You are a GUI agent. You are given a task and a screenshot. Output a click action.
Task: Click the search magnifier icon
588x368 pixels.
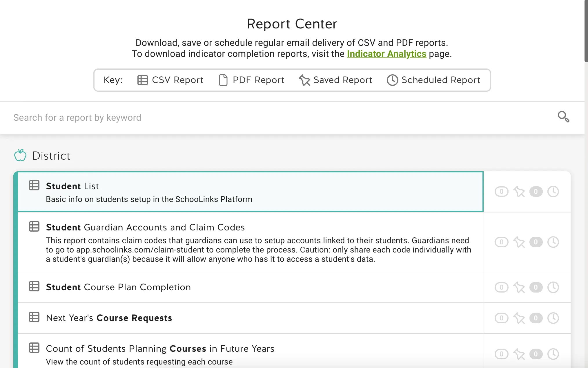point(563,117)
